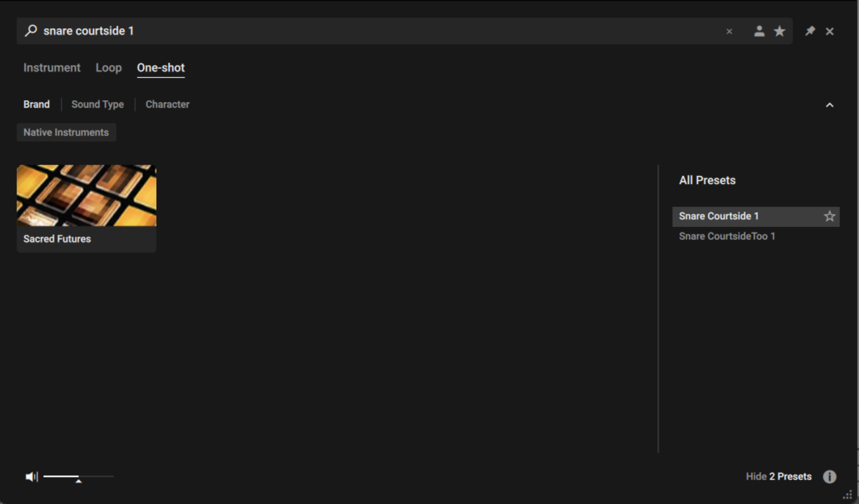Image resolution: width=859 pixels, height=504 pixels.
Task: Mute the preview speaker icon
Action: tap(31, 477)
